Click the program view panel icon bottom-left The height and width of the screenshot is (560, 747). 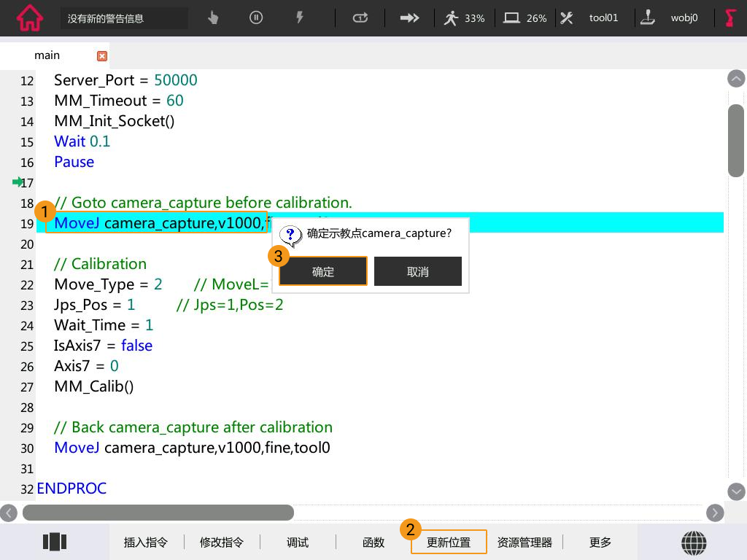point(55,542)
